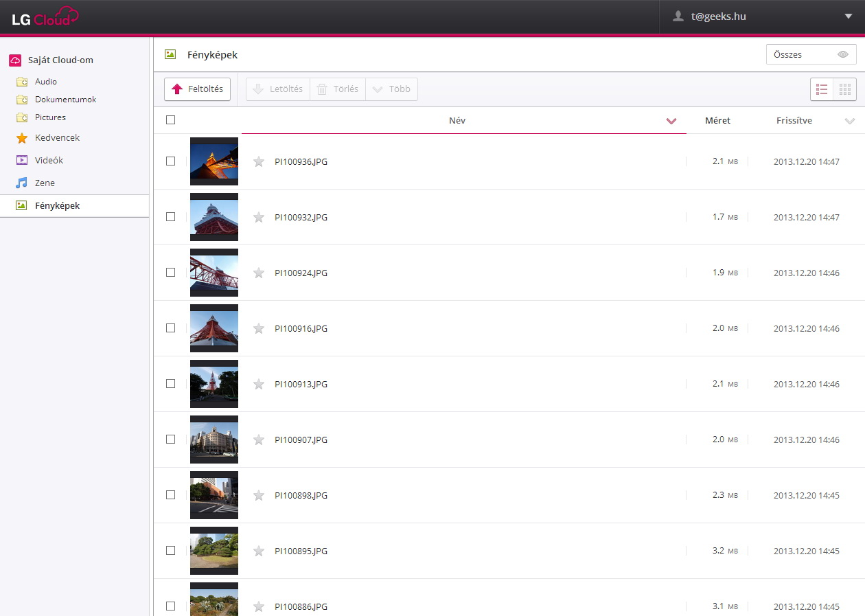Favorite PI100907.JPG with its star
The width and height of the screenshot is (865, 616).
pos(259,440)
